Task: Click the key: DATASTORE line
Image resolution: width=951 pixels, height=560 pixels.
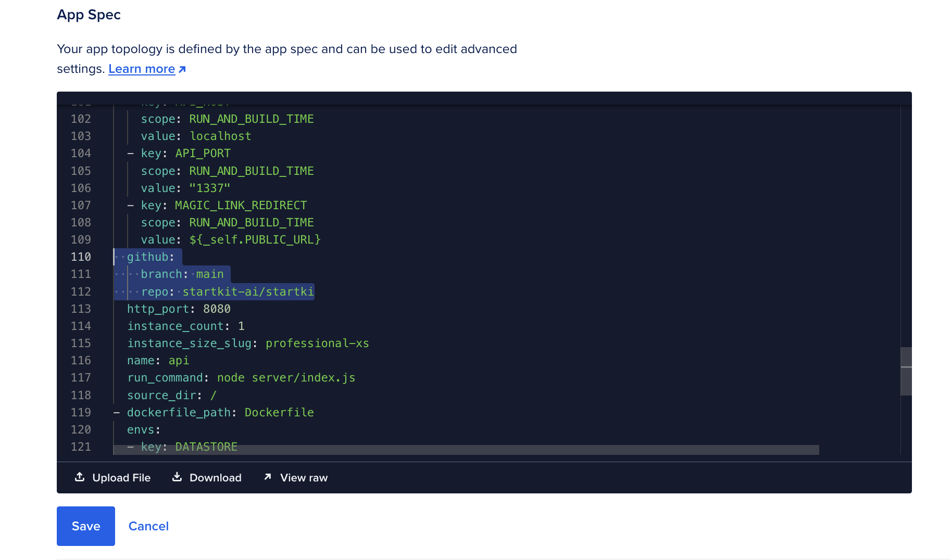Action: [x=189, y=447]
